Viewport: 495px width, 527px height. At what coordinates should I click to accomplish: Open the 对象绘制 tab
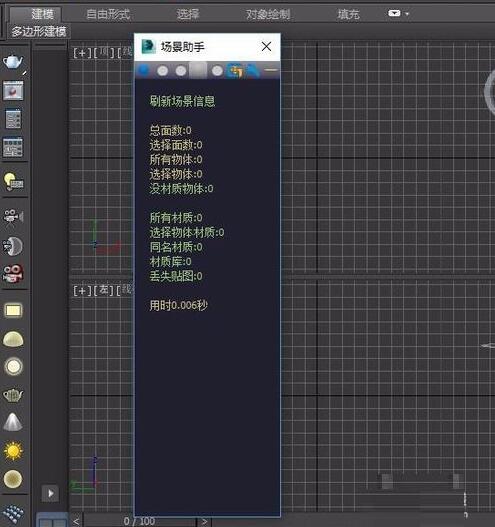click(x=268, y=14)
